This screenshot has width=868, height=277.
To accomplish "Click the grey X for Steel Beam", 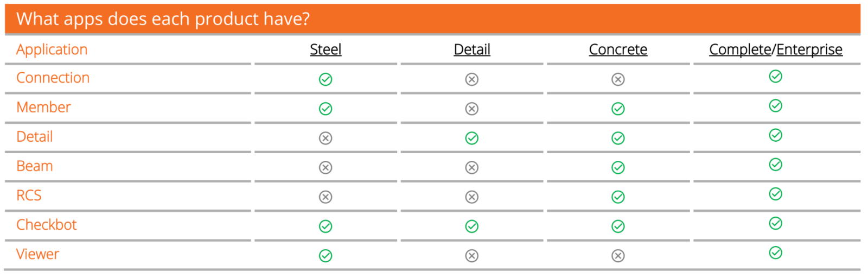I will 325,167.
